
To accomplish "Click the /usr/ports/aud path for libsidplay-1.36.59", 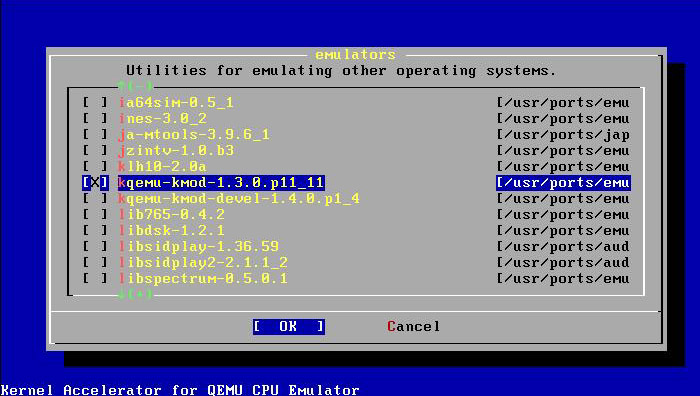I will click(x=563, y=246).
